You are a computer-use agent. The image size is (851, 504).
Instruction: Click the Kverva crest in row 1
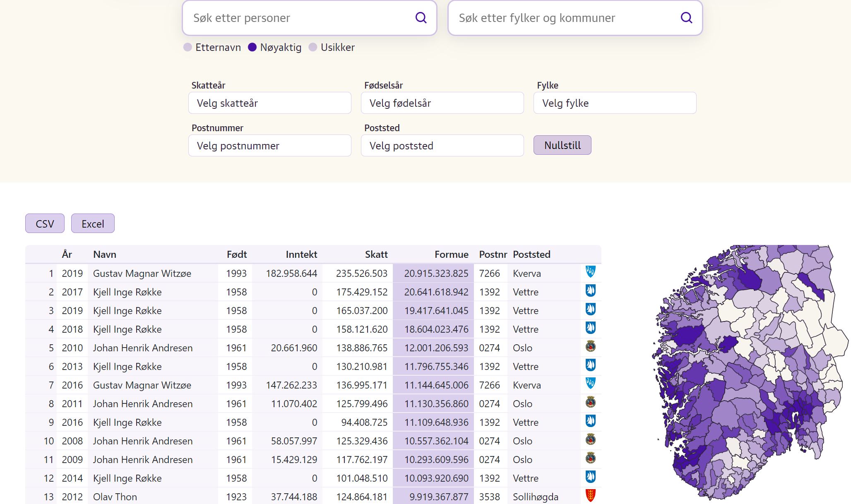point(590,272)
